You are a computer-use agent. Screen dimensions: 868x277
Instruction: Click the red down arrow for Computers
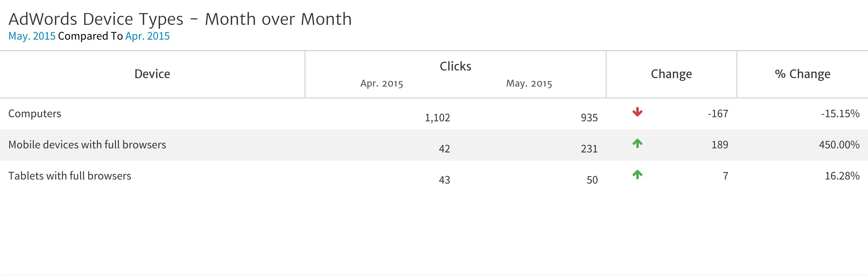pyautogui.click(x=637, y=112)
